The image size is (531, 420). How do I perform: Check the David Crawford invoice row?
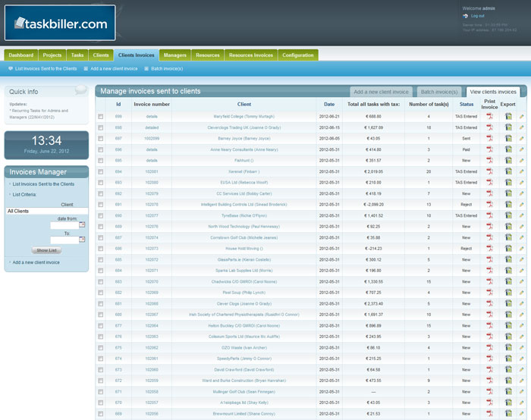tap(101, 369)
